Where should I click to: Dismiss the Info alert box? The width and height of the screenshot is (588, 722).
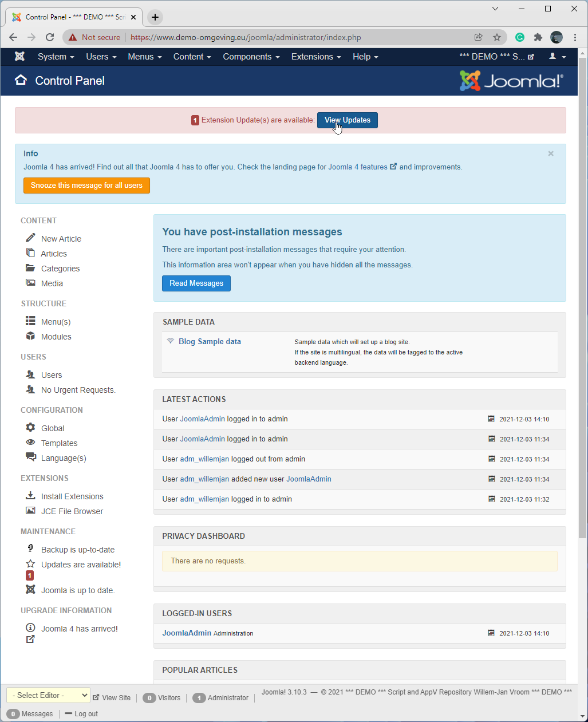pos(550,153)
